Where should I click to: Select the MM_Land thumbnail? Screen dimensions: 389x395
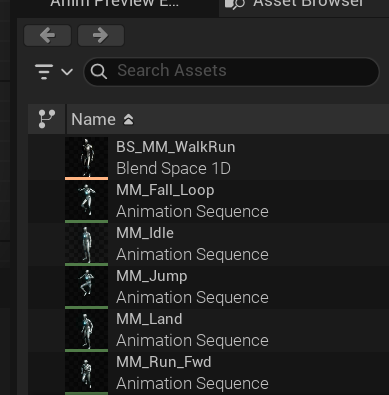86,330
